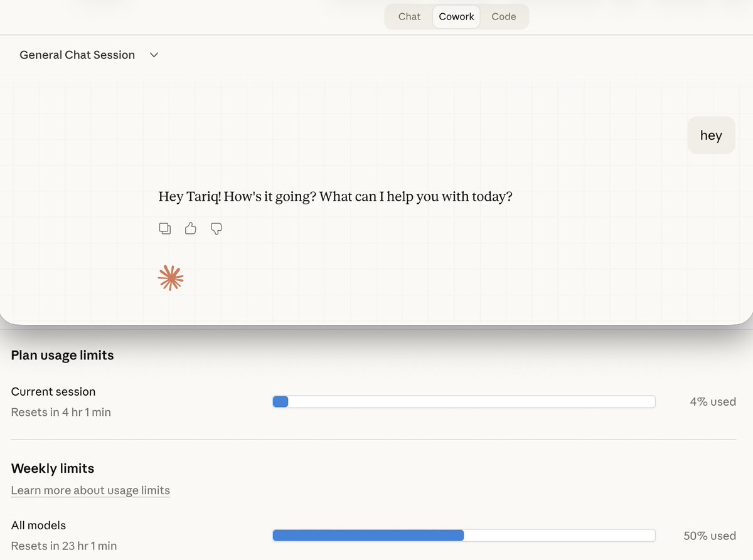Select the Cowork tab

[456, 17]
